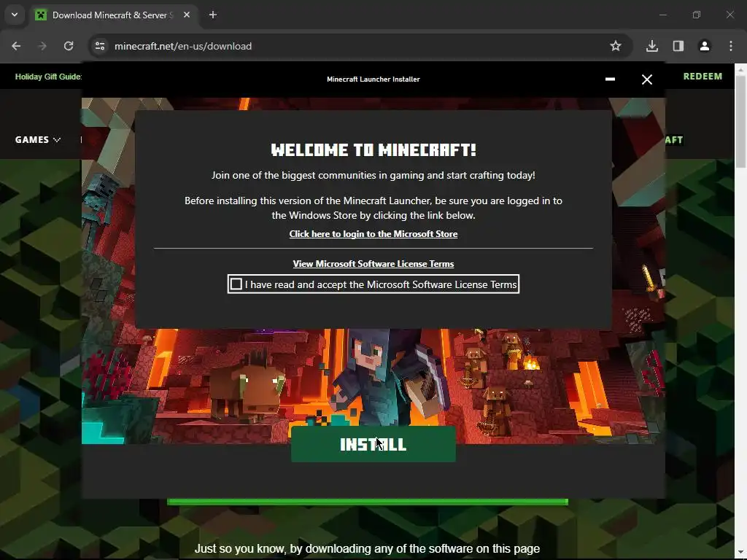Bookmark this page with the star icon

coord(616,46)
